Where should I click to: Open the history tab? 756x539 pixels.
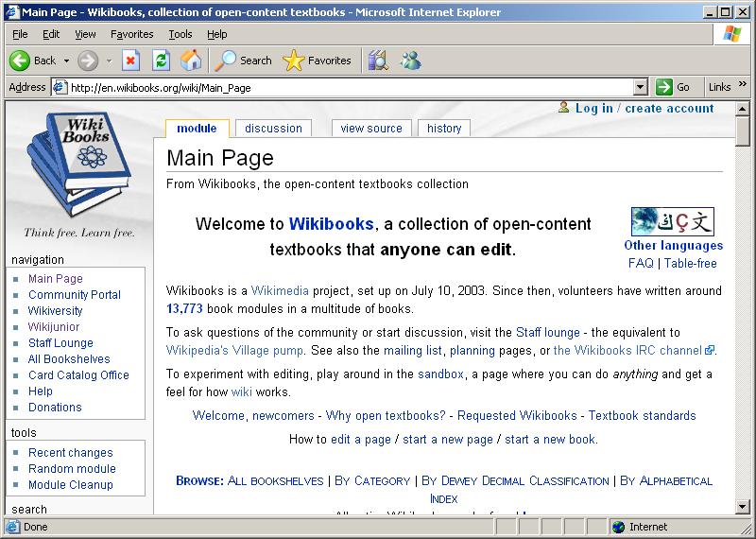tap(444, 129)
